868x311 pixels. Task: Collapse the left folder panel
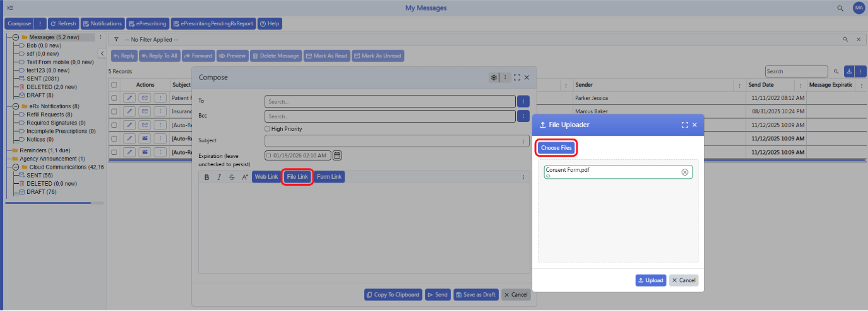point(103,54)
